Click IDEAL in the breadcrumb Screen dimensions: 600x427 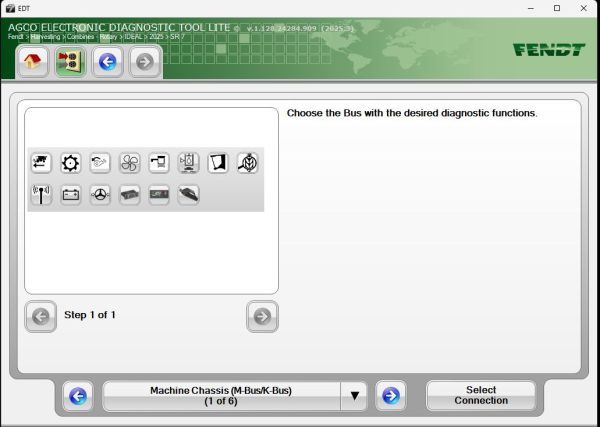coord(133,37)
